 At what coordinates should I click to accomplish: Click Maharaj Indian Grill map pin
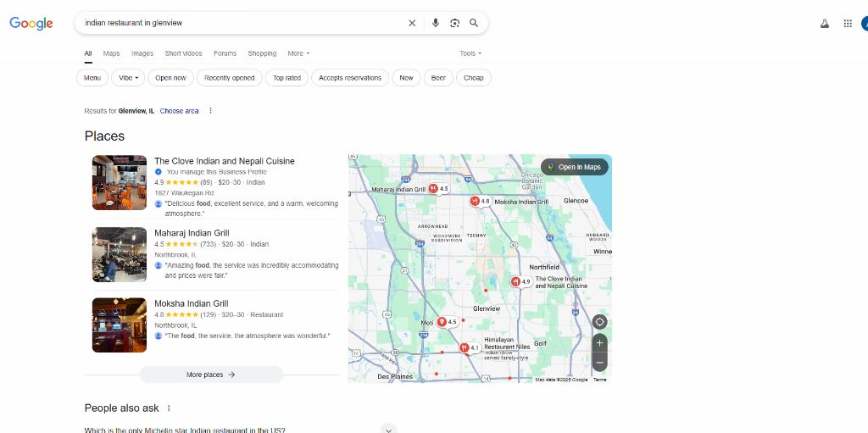[433, 189]
